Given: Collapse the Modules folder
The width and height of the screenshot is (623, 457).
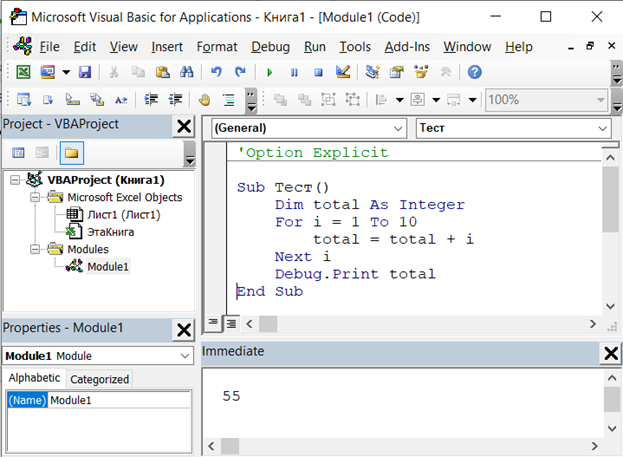Looking at the screenshot, I should 35,249.
